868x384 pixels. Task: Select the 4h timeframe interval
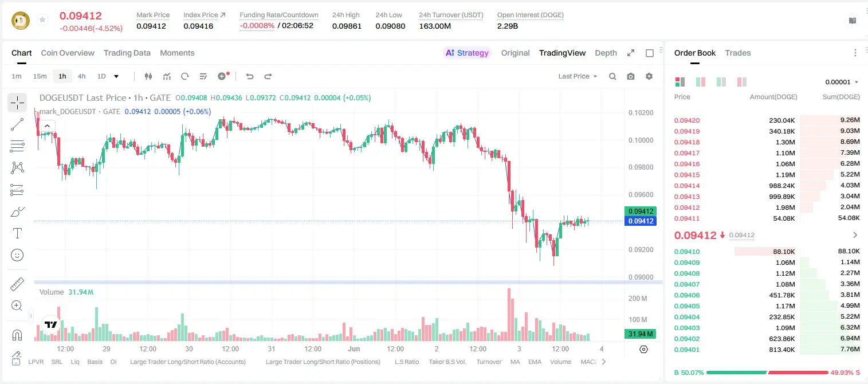click(82, 76)
